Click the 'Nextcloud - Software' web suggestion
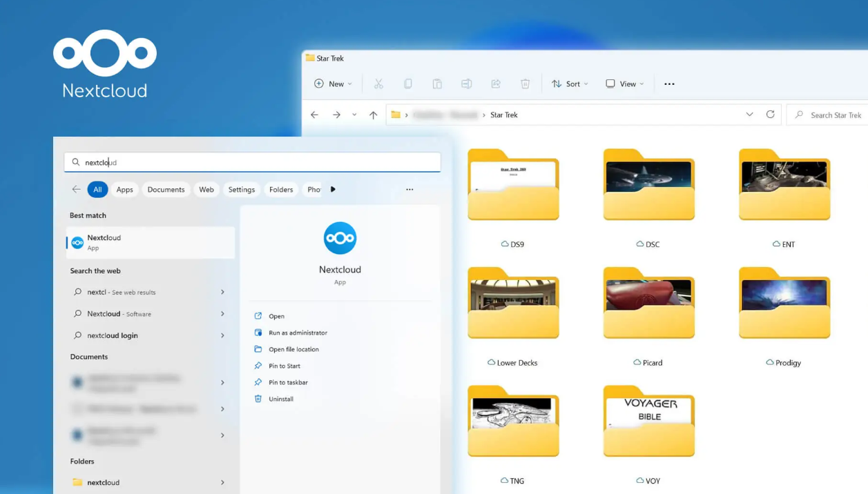 coord(151,313)
